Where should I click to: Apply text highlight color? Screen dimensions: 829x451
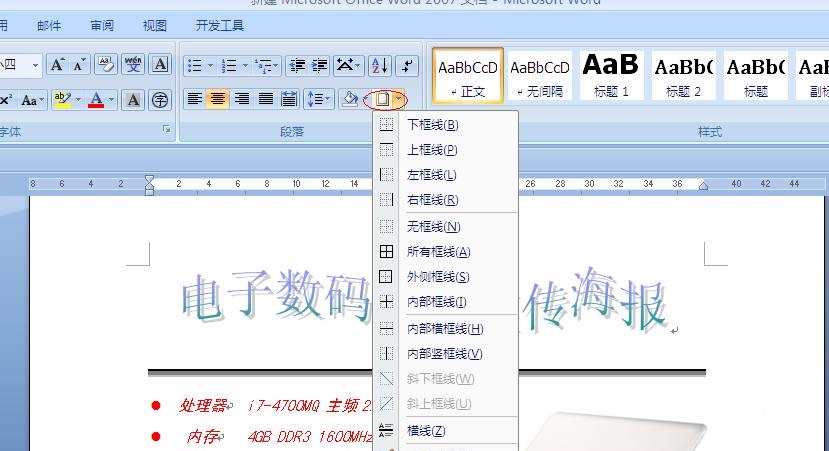(62, 99)
